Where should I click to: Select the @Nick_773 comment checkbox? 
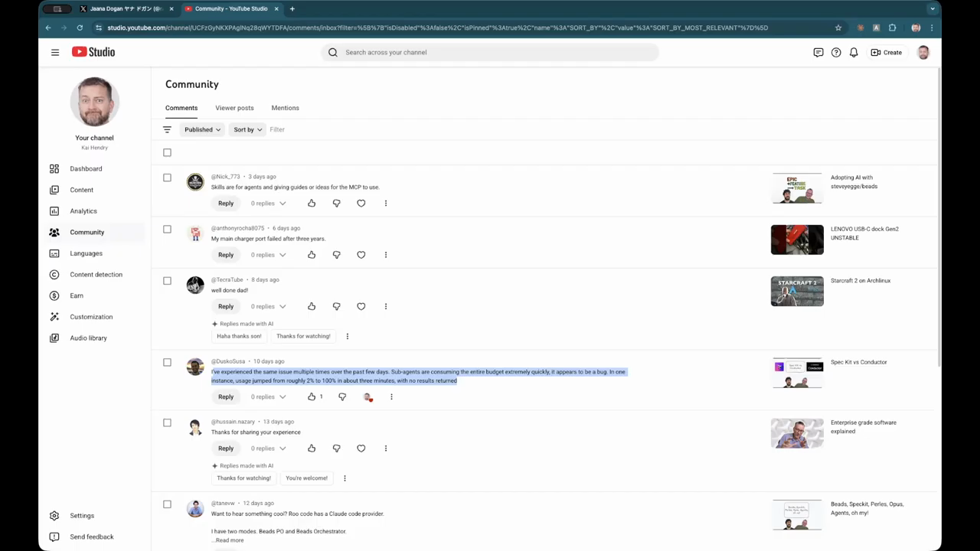(x=167, y=178)
